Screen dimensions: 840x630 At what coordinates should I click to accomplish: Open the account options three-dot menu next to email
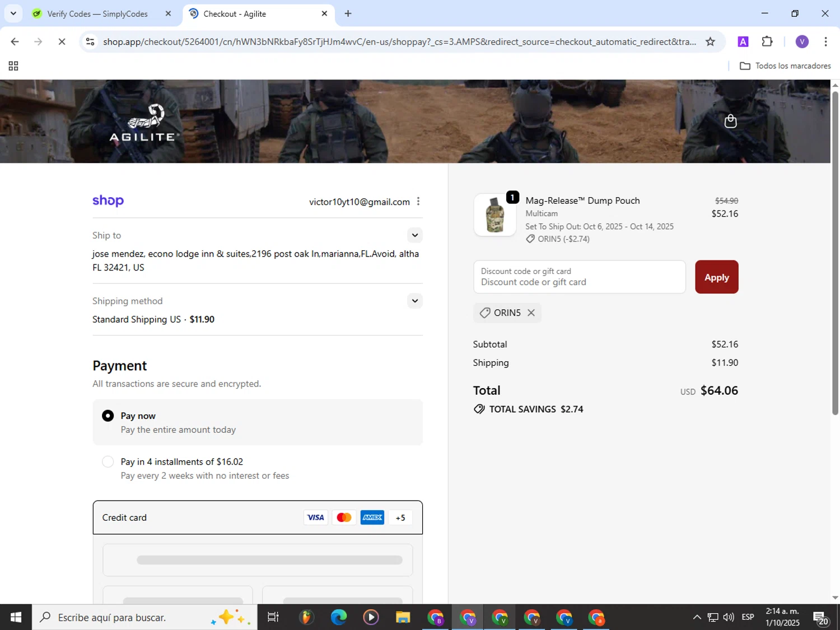[x=418, y=202]
